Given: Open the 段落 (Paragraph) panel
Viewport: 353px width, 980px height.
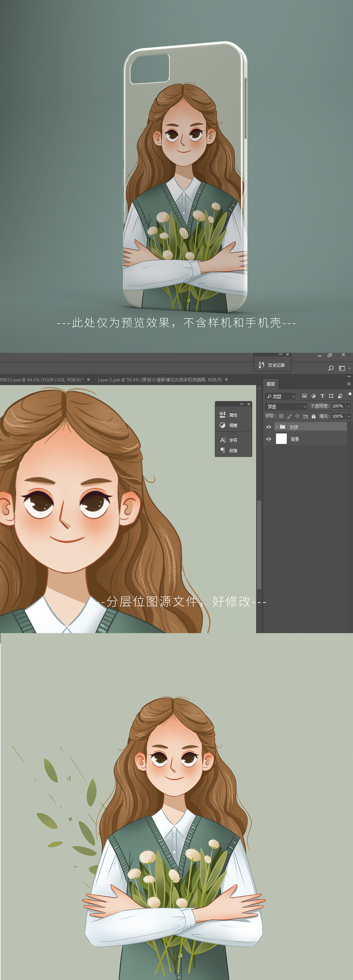Looking at the screenshot, I should [233, 450].
